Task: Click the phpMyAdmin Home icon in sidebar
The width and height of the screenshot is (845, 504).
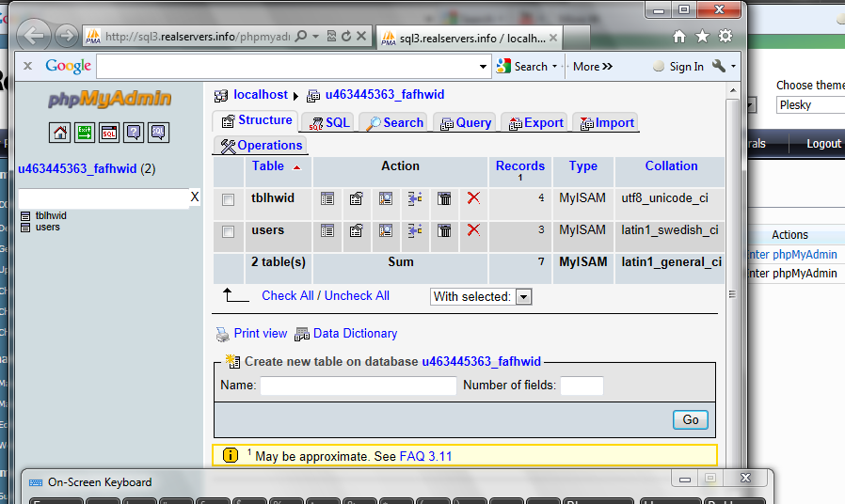Action: coord(60,133)
